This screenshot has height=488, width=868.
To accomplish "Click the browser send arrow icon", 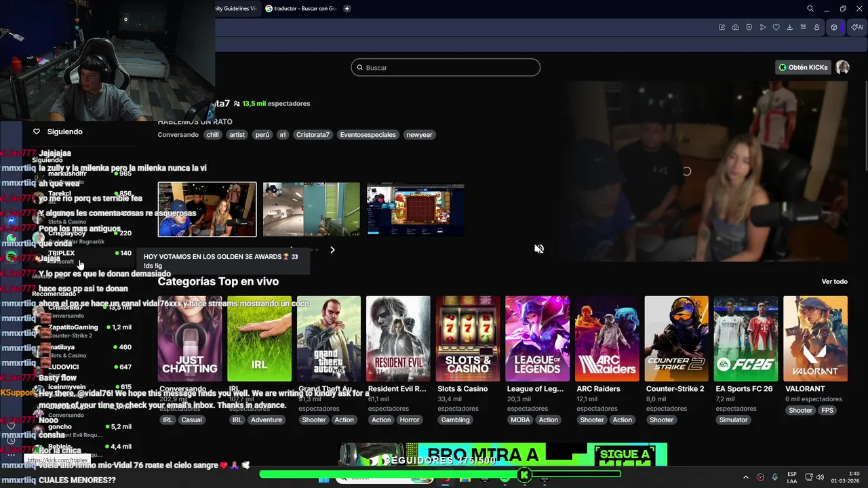I will 762,28.
